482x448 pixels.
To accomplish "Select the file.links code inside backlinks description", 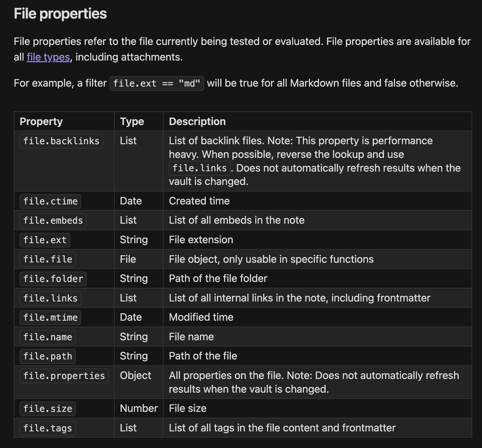I will (199, 168).
